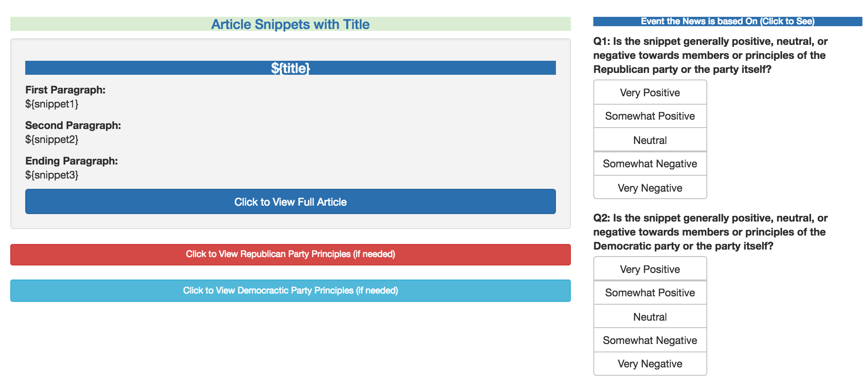Click the Second Paragraph snippet text
Viewport: 868px width, 387px height.
[52, 139]
